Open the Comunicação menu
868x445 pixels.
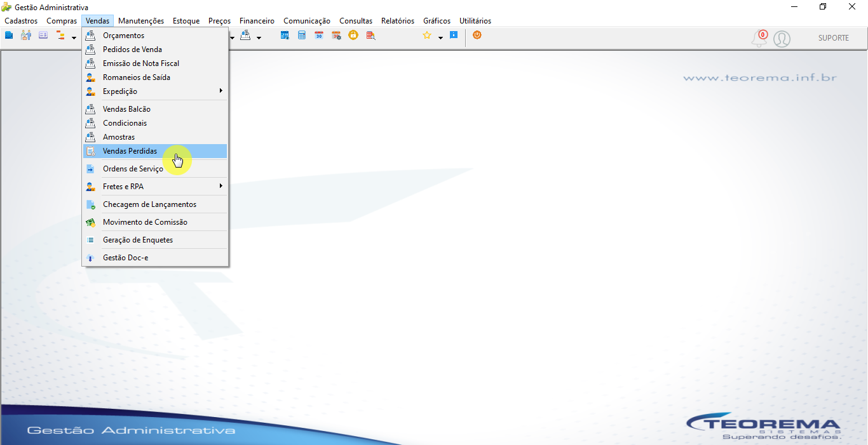[307, 21]
